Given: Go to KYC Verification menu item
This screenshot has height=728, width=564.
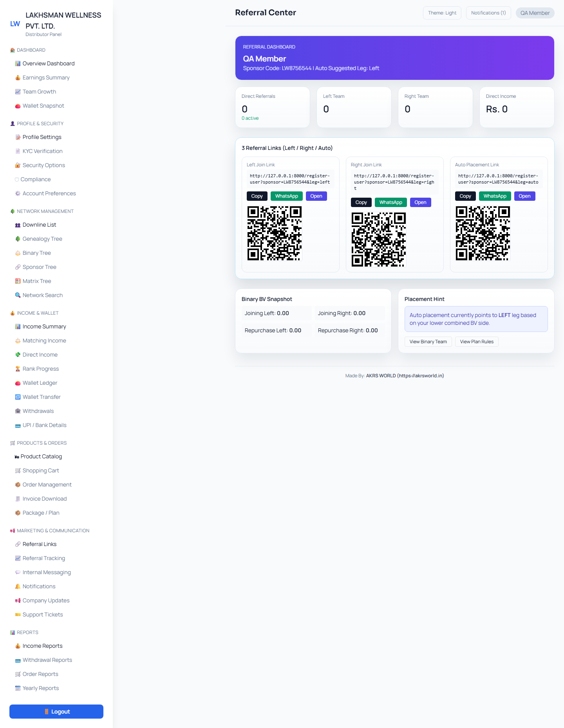Looking at the screenshot, I should pos(42,151).
